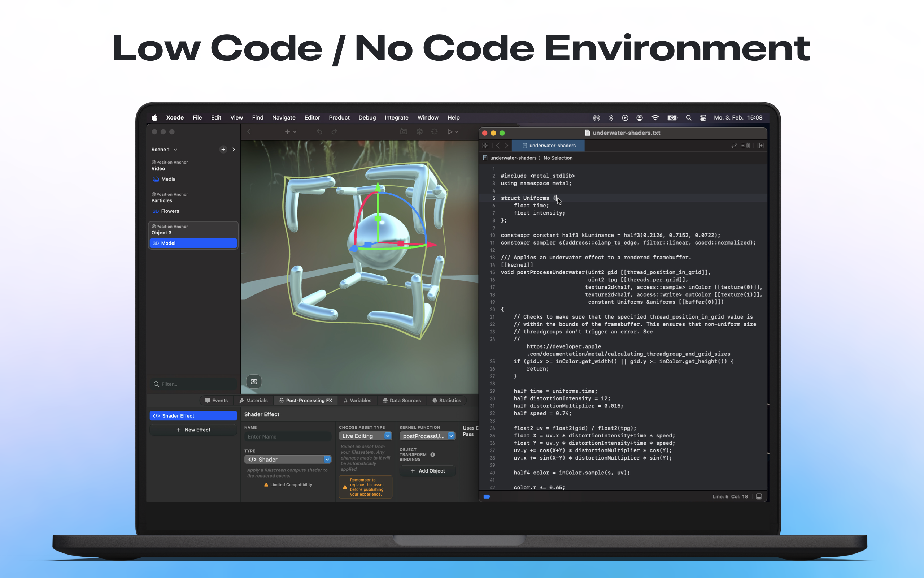This screenshot has height=578, width=924.
Task: Open the Shader type dropdown
Action: click(x=288, y=460)
